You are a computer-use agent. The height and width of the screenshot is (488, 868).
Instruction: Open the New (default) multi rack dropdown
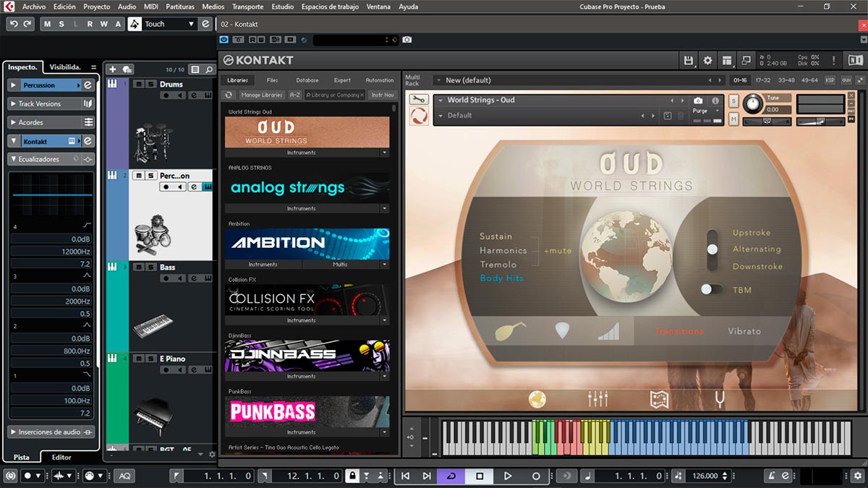(x=577, y=80)
